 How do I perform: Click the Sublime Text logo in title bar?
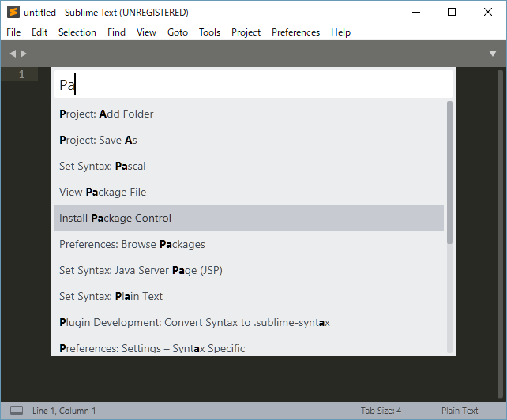pos(13,13)
